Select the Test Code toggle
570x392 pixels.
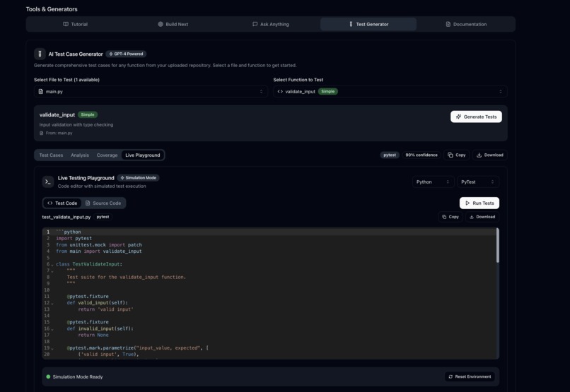coord(62,203)
